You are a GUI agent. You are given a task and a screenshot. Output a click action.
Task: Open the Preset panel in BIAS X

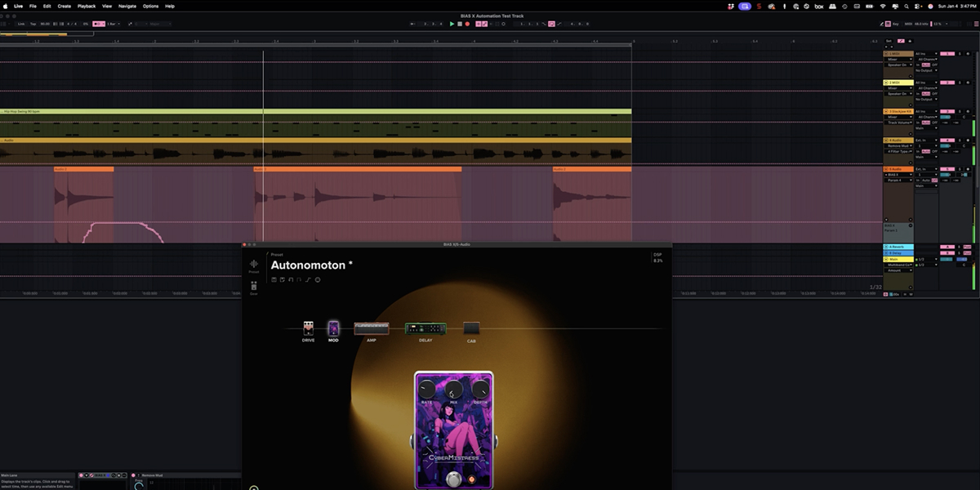pos(254,265)
